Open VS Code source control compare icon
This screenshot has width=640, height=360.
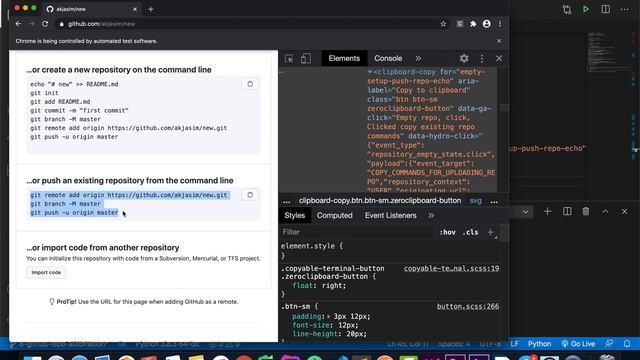[x=567, y=9]
